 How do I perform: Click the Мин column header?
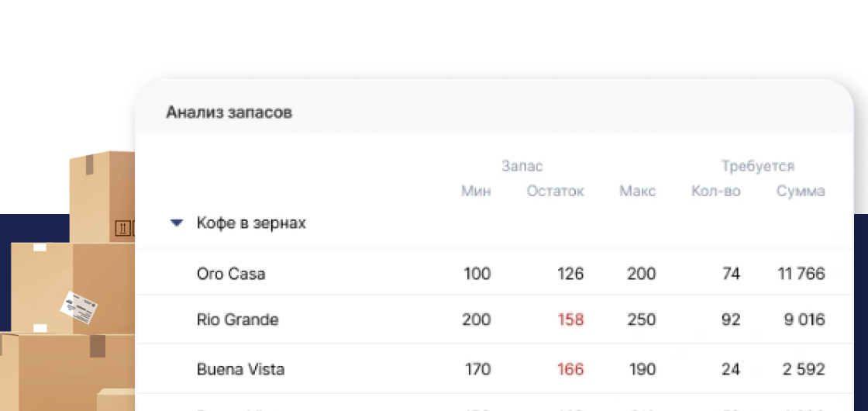coord(476,192)
